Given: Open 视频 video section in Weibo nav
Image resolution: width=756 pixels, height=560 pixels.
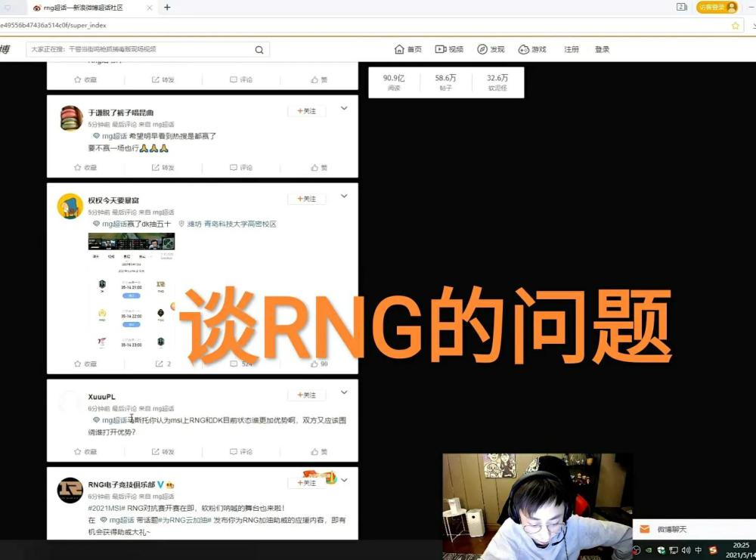Looking at the screenshot, I should 449,49.
